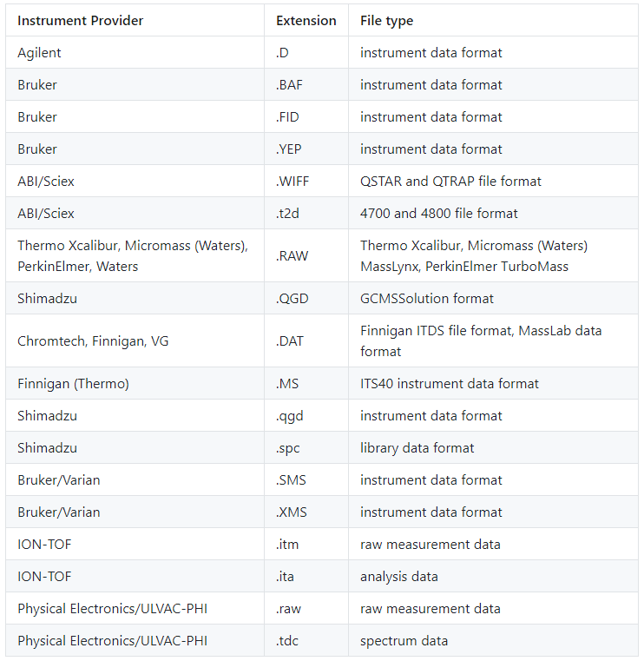Select the 4700 and 4800 file format cell
The height and width of the screenshot is (661, 644).
[438, 213]
